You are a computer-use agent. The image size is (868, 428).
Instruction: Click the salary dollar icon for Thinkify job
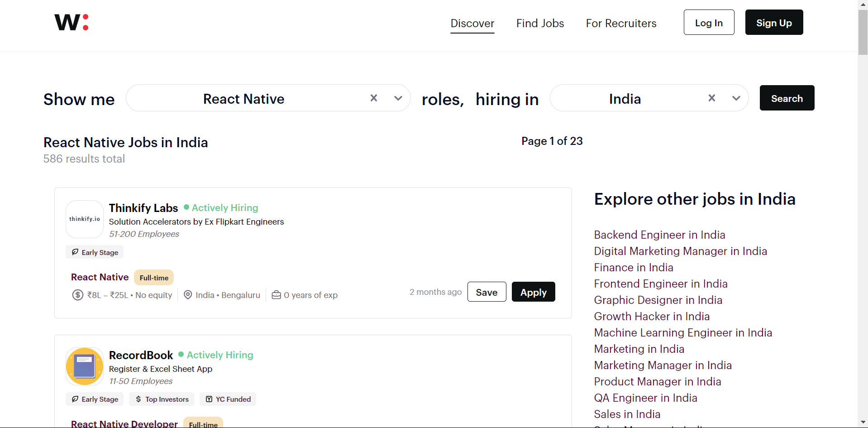point(77,295)
